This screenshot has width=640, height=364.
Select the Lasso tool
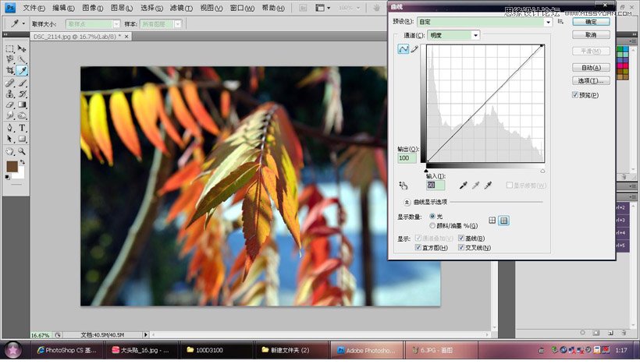pyautogui.click(x=10, y=59)
